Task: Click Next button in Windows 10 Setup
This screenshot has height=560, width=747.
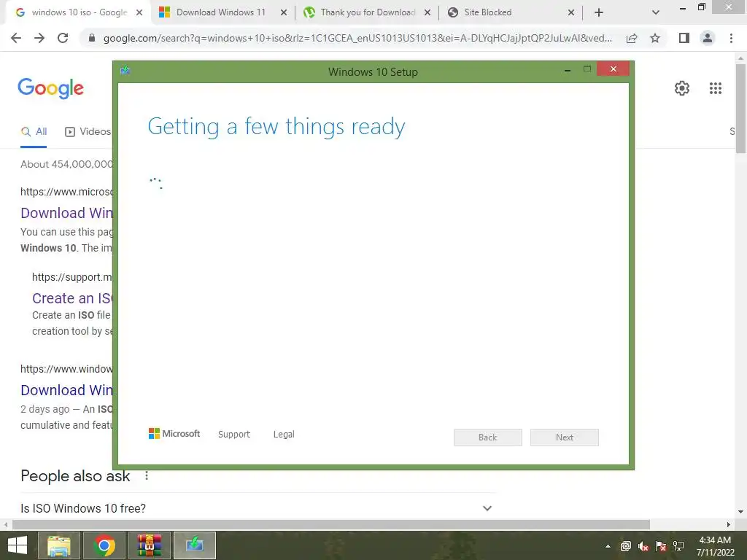Action: (565, 437)
